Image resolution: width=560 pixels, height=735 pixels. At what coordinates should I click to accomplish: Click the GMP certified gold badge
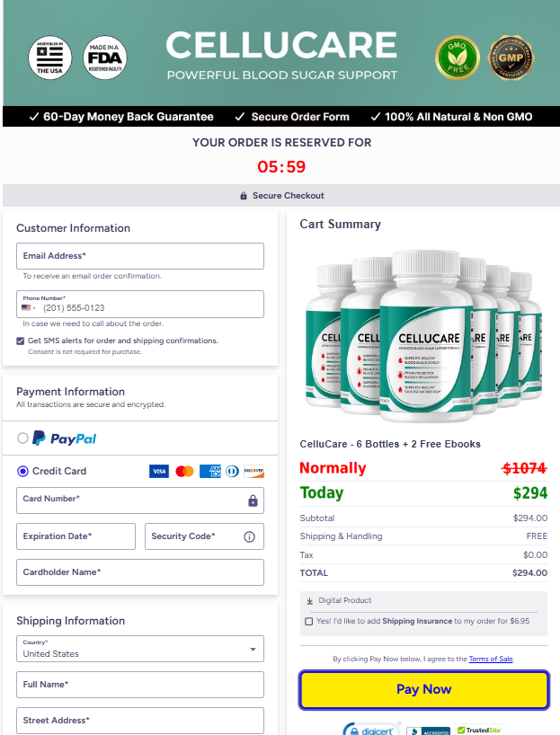(511, 58)
